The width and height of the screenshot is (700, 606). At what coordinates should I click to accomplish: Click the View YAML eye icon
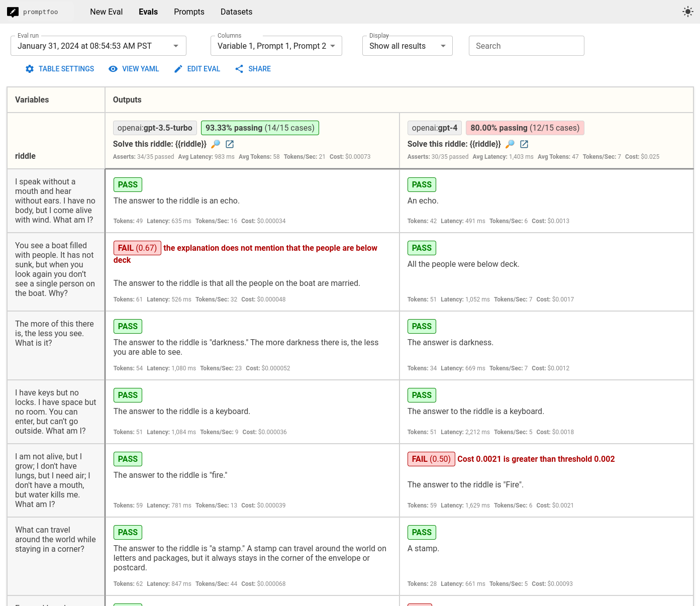tap(113, 69)
